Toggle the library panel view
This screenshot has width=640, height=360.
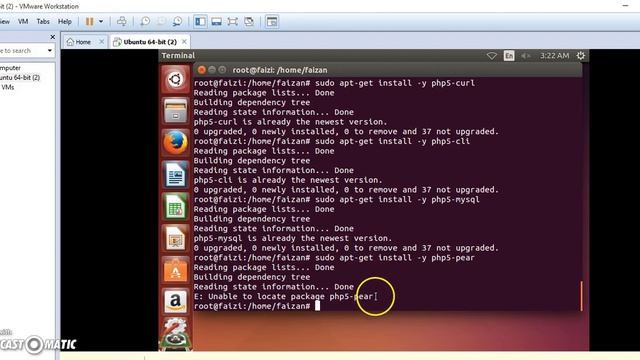pyautogui.click(x=200, y=22)
